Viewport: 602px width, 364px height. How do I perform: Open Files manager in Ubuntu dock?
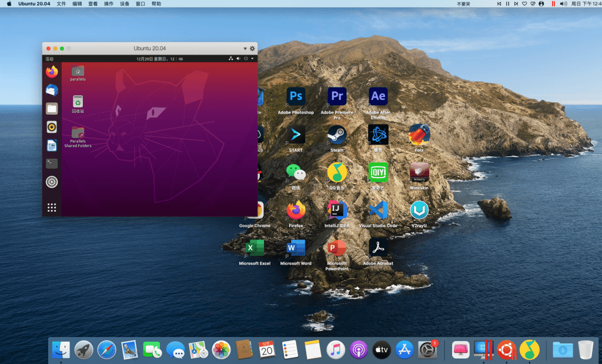tap(52, 109)
